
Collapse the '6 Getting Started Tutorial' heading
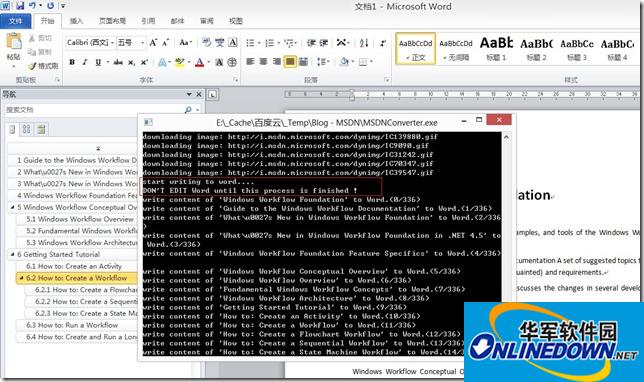click(13, 254)
